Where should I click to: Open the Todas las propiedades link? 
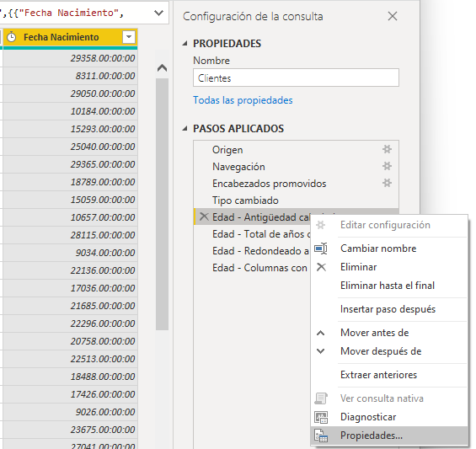coord(243,100)
